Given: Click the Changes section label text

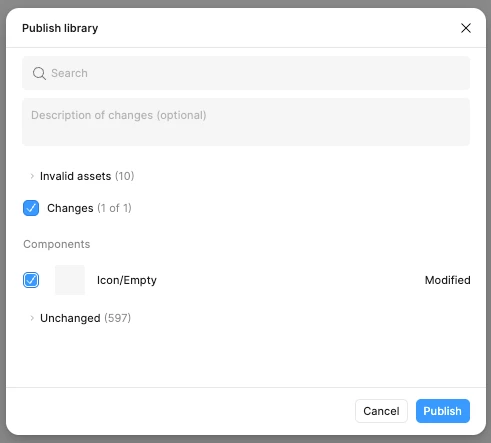Looking at the screenshot, I should [x=70, y=208].
